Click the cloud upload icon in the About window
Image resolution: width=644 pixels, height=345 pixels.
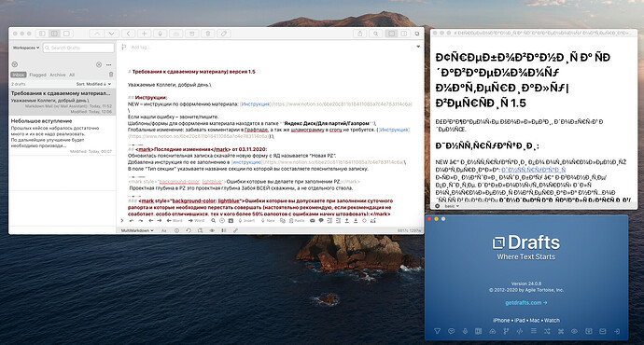[492, 331]
